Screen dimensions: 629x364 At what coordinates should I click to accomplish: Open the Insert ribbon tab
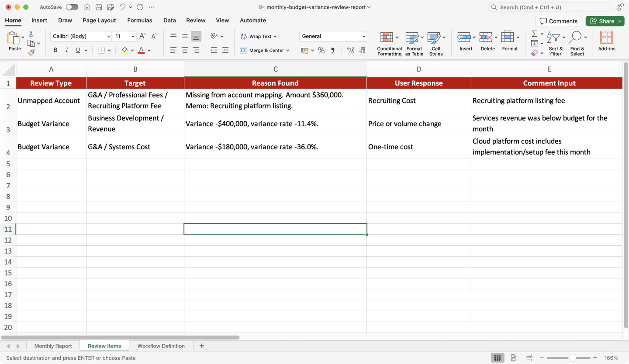(39, 21)
